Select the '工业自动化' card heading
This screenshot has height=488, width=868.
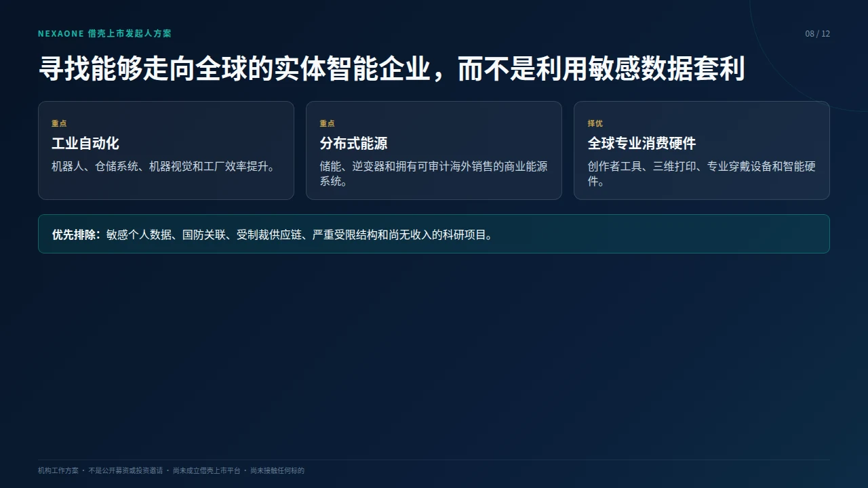pyautogui.click(x=85, y=143)
